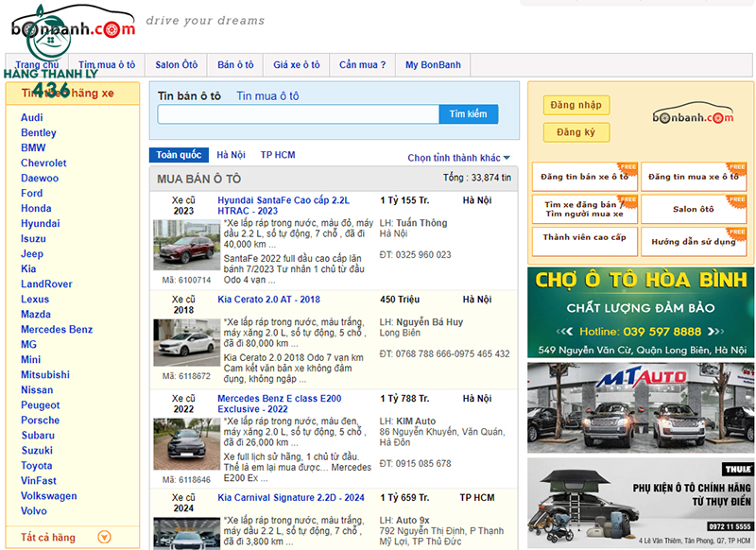Filter by Volvo brand
The image size is (756, 550).
click(x=34, y=511)
